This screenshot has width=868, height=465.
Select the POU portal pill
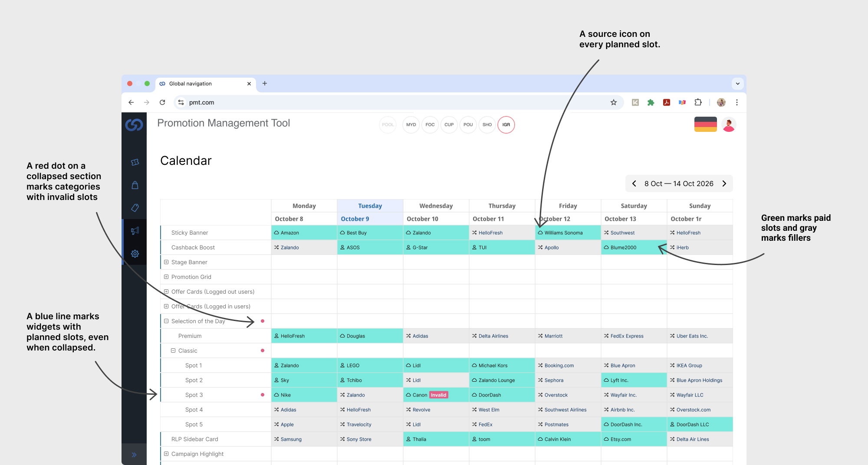(x=468, y=125)
